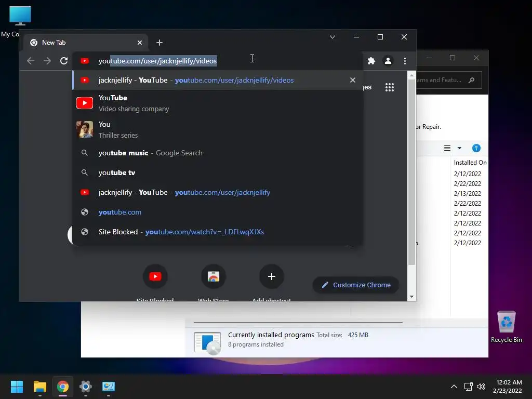
Task: Select the New Tab tab
Action: click(x=86, y=43)
